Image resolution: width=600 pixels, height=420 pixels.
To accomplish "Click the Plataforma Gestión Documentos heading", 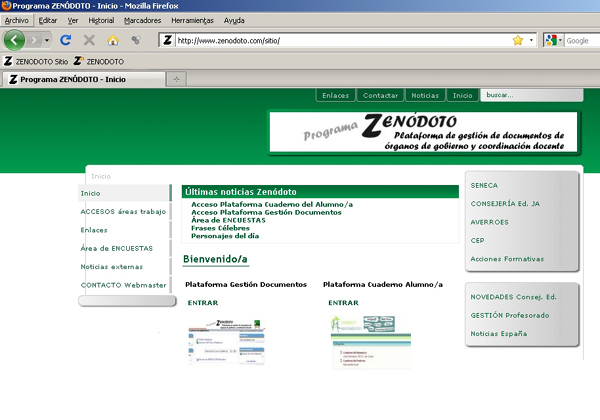I will pos(246,284).
